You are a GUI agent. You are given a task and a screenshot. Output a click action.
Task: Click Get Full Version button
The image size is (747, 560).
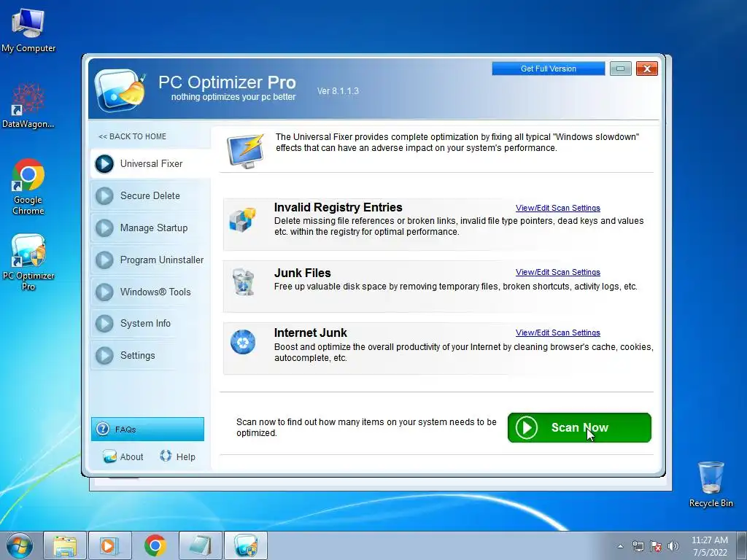coord(549,69)
